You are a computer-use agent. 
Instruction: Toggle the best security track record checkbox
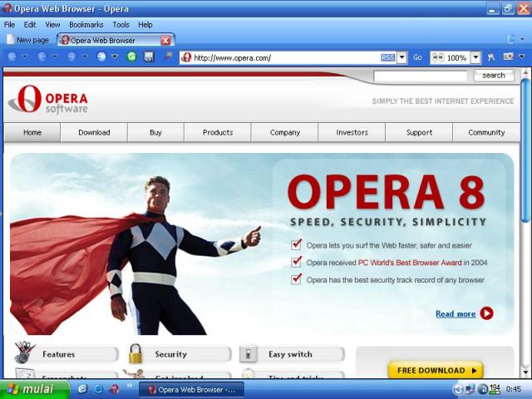(296, 279)
